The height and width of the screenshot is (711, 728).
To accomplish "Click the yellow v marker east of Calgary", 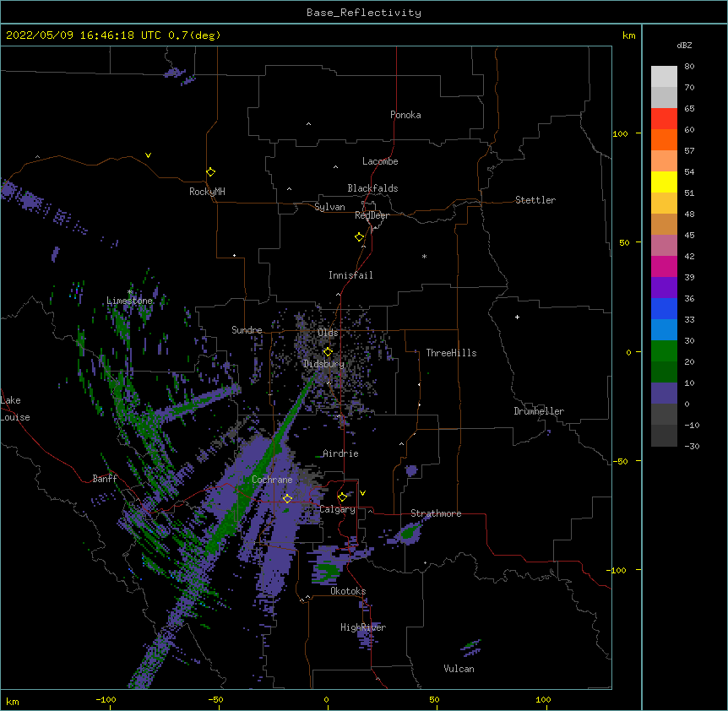I will (x=362, y=493).
